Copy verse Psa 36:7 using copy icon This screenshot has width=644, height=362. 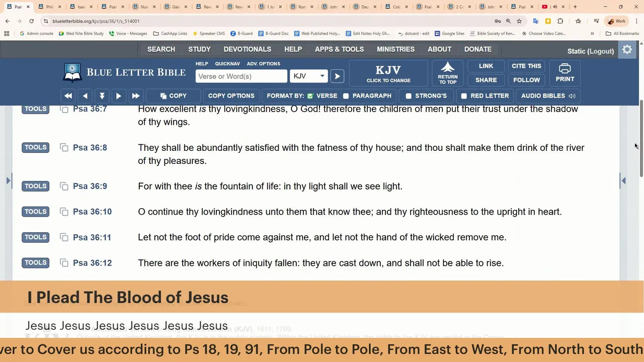[x=64, y=109]
